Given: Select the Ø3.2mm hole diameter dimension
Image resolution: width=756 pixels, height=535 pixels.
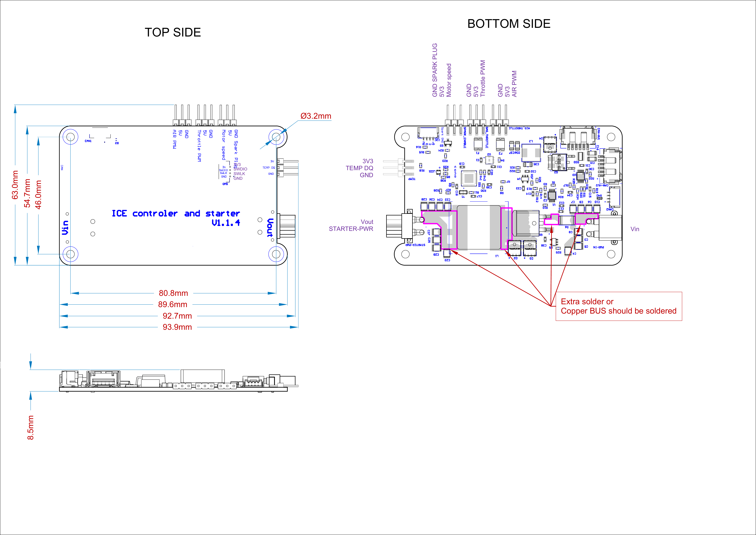Looking at the screenshot, I should pos(316,116).
